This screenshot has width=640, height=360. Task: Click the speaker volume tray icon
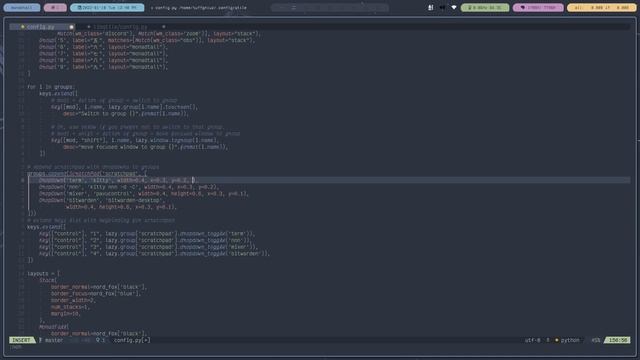click(x=442, y=7)
